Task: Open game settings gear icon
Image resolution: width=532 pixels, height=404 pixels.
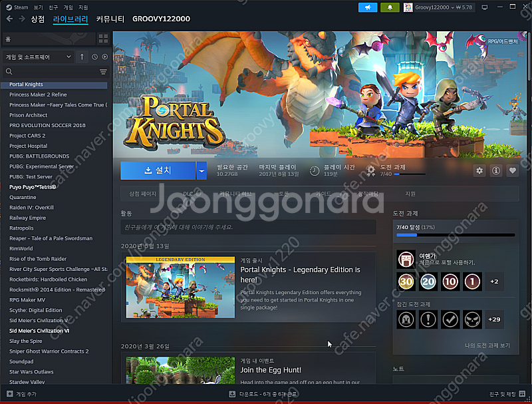Action: point(479,171)
